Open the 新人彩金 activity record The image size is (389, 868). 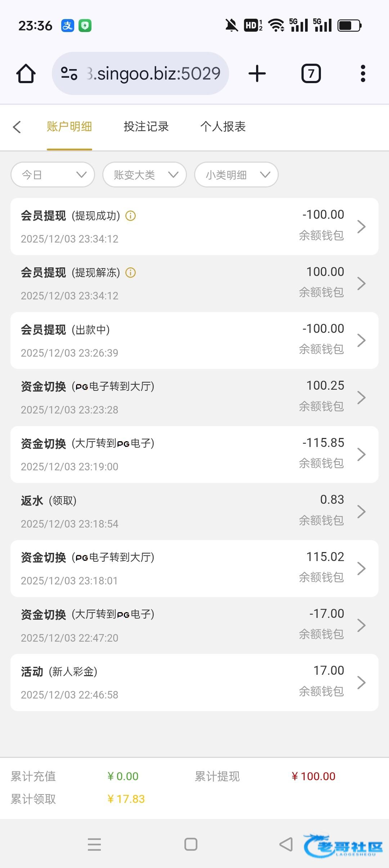point(194,682)
